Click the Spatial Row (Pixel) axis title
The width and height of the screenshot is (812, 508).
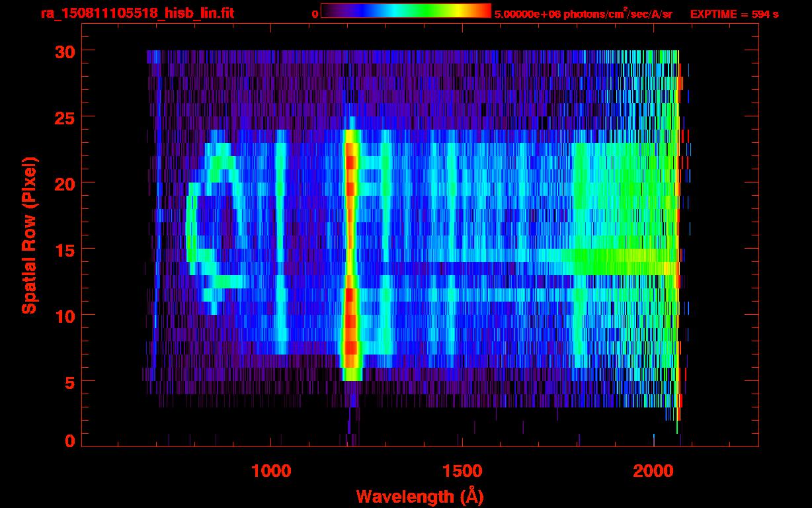coord(30,235)
